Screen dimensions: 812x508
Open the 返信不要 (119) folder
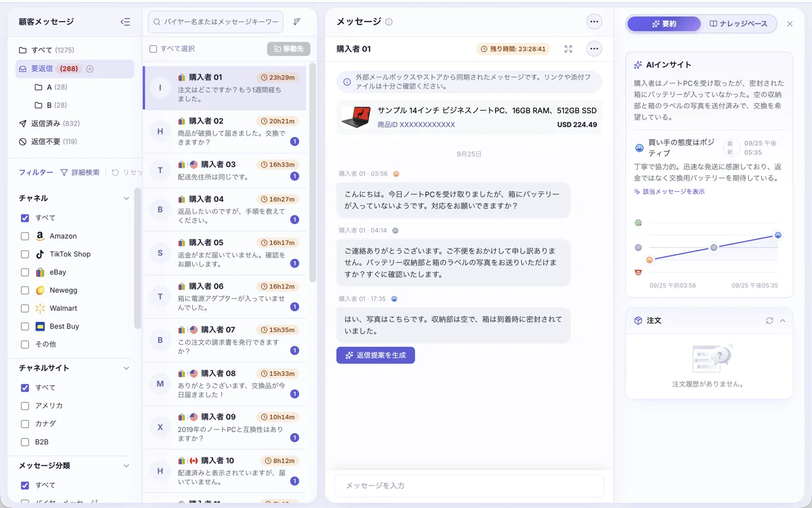pos(74,142)
